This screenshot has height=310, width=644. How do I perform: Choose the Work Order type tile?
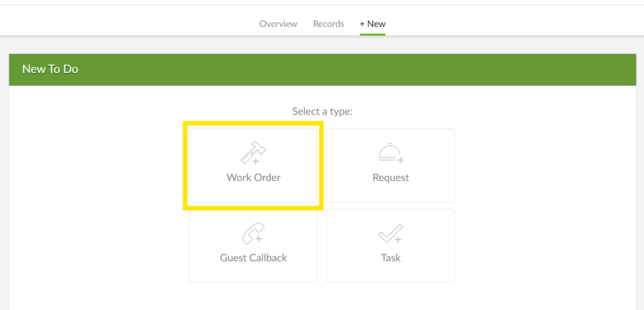253,165
